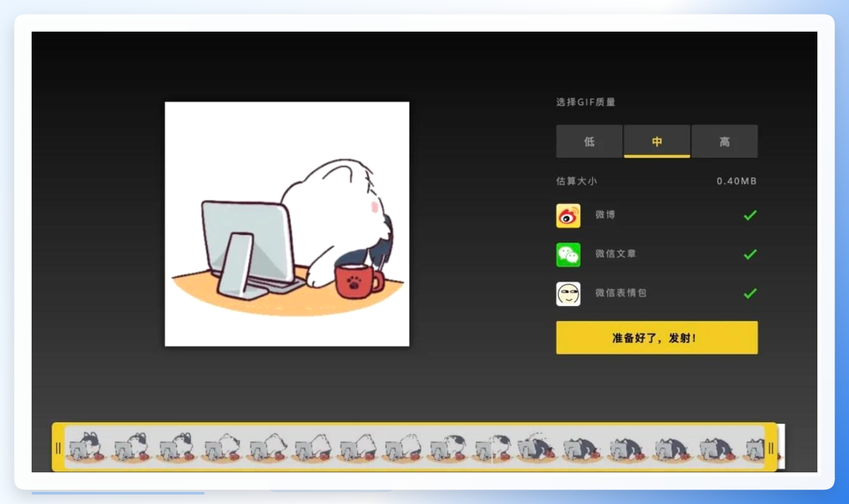849x504 pixels.
Task: Click the 微信表情包 emoji face icon
Action: (x=568, y=294)
